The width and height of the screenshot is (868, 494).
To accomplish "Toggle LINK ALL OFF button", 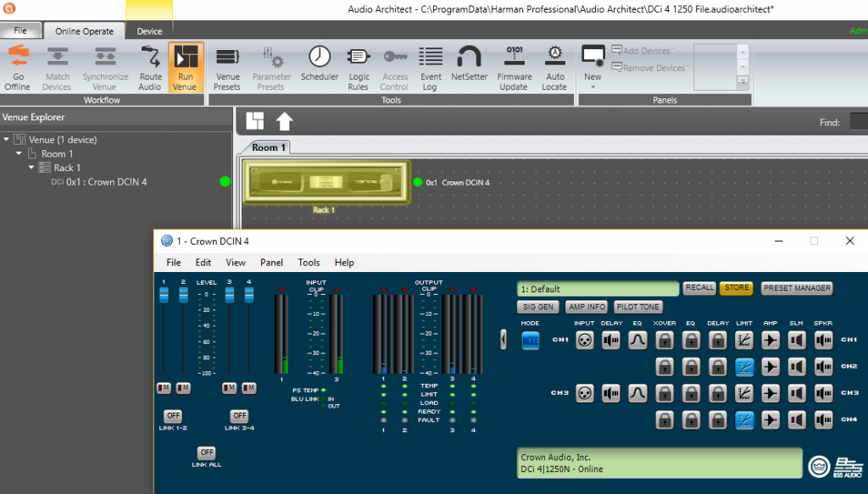I will [207, 452].
